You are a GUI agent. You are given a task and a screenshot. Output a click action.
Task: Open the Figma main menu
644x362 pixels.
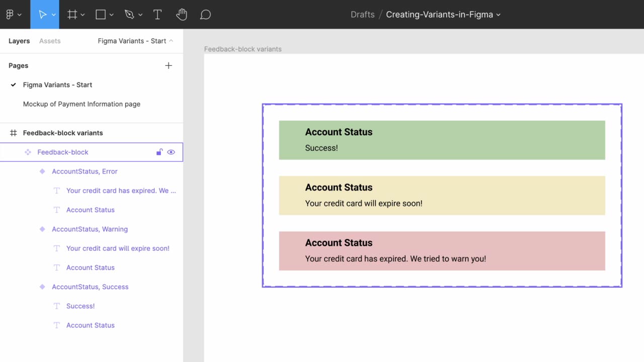[11, 14]
